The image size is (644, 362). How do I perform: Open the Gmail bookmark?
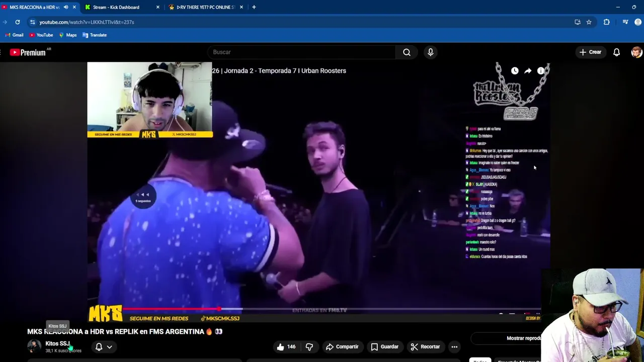[14, 35]
